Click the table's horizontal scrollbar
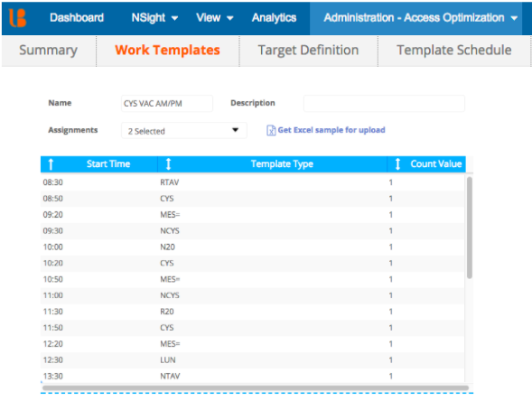The width and height of the screenshot is (532, 401). point(256,387)
